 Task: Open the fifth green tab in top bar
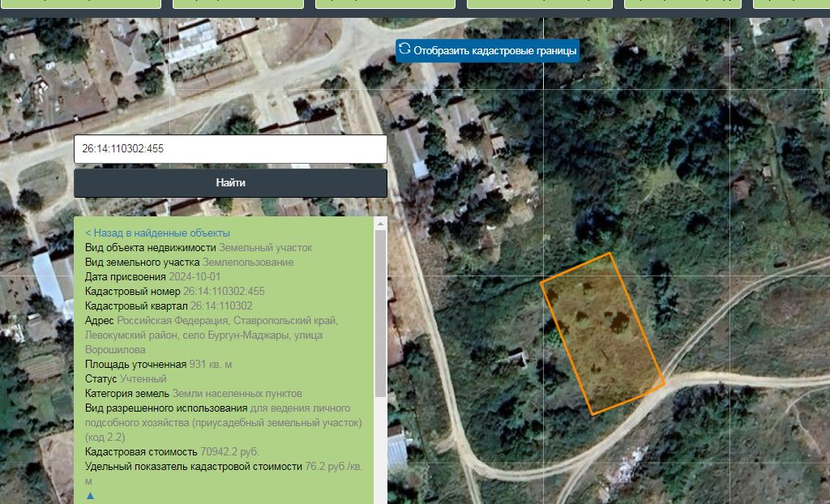[x=682, y=4]
